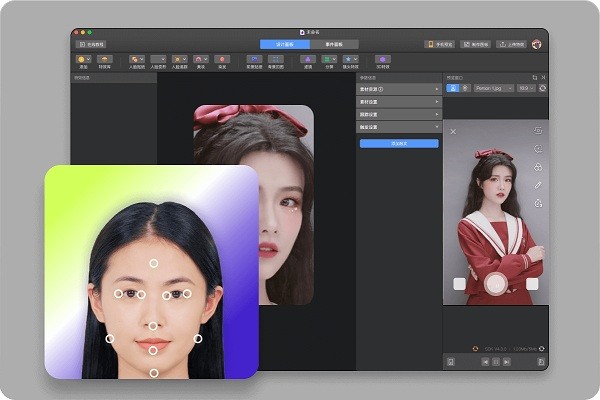
Task: Click the nose tip face landmark point
Action: [x=153, y=325]
